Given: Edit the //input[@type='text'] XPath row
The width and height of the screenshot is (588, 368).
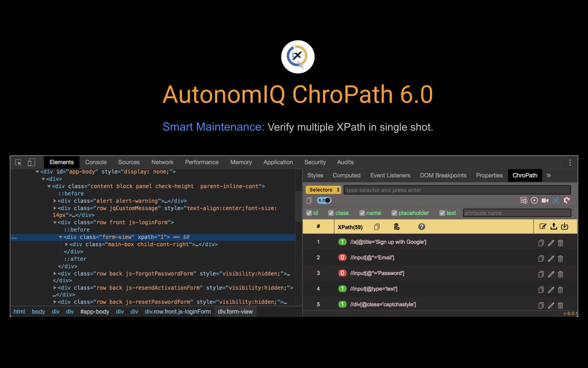Looking at the screenshot, I should [551, 290].
